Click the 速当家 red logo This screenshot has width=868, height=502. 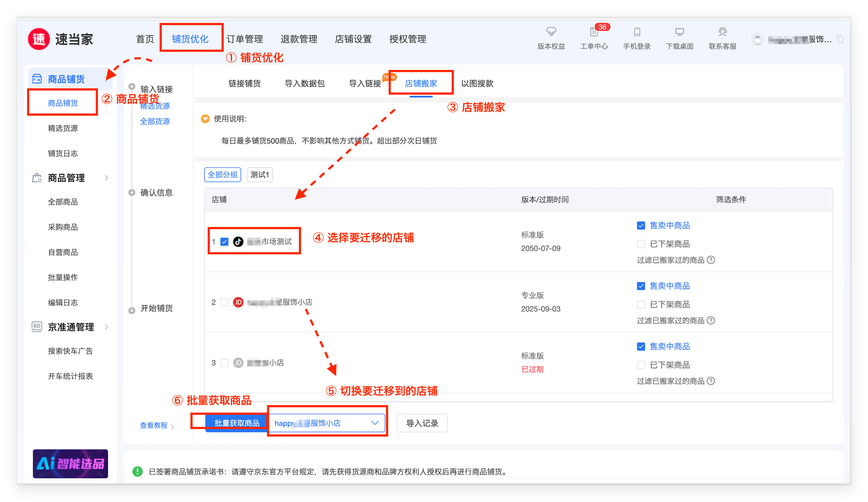(39, 39)
